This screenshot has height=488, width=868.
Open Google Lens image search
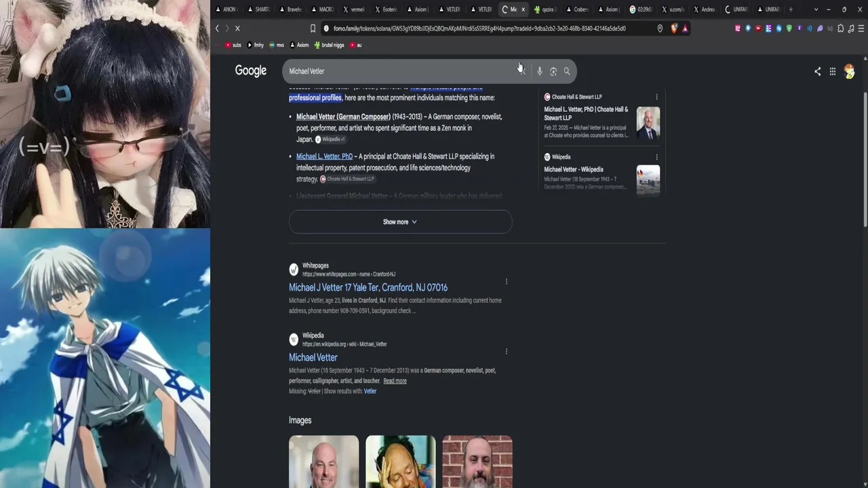click(x=553, y=71)
